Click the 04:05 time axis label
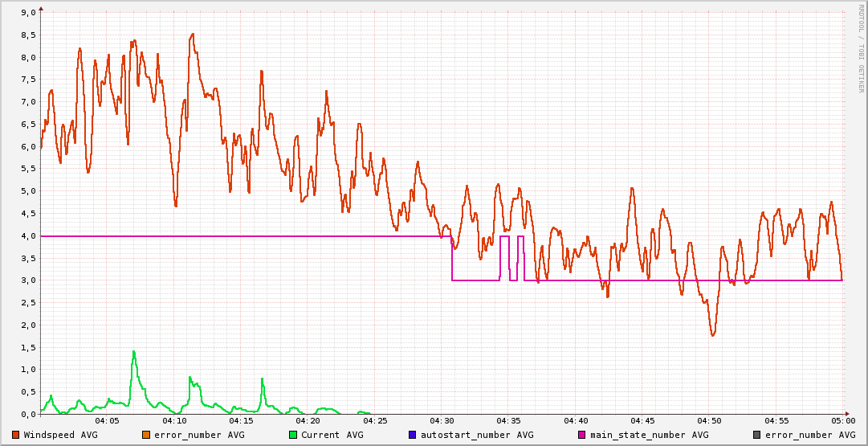Image resolution: width=868 pixels, height=446 pixels. [108, 420]
